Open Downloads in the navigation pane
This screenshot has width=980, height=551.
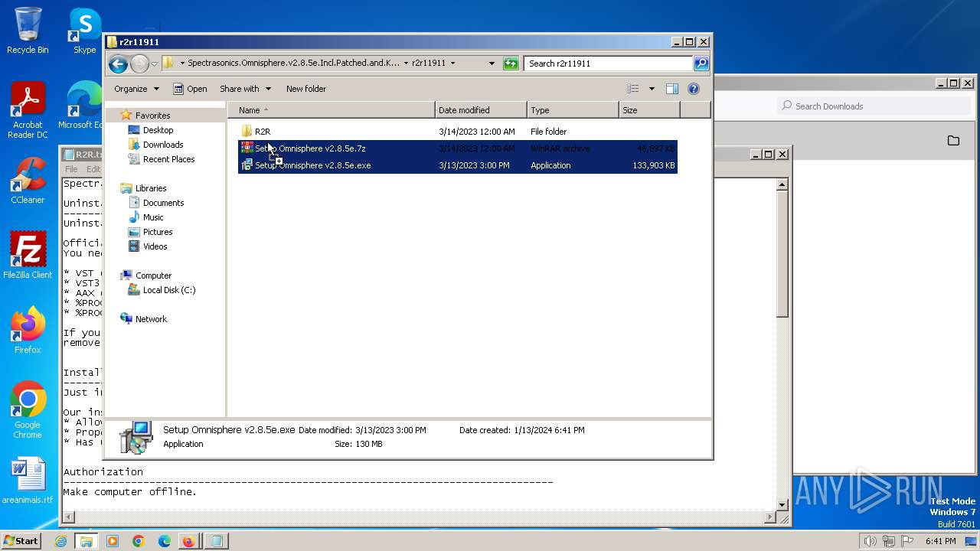(x=163, y=145)
